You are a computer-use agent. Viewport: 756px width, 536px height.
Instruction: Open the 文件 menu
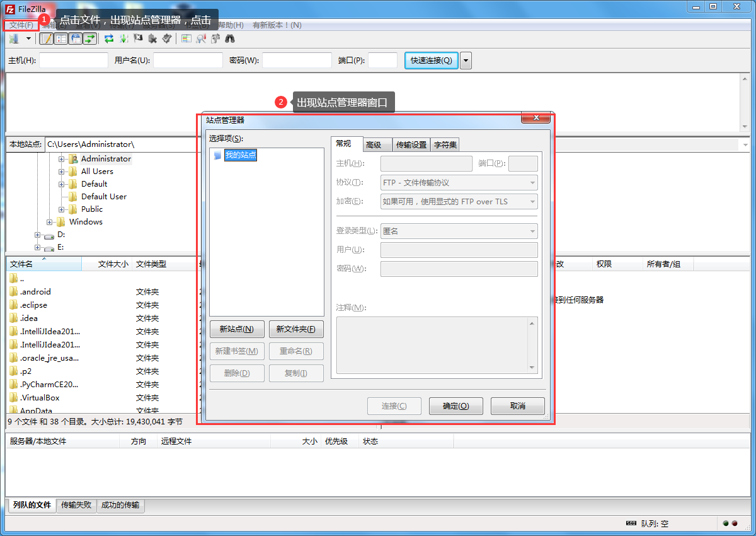pos(20,25)
